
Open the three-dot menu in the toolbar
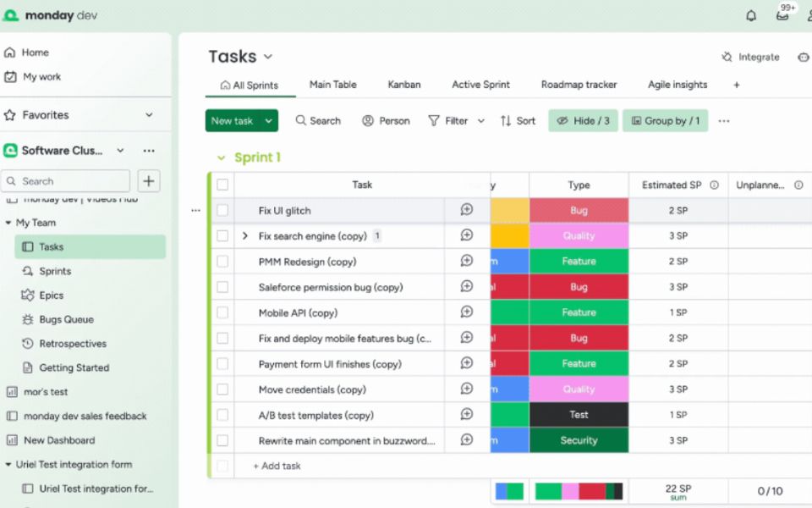(x=724, y=121)
